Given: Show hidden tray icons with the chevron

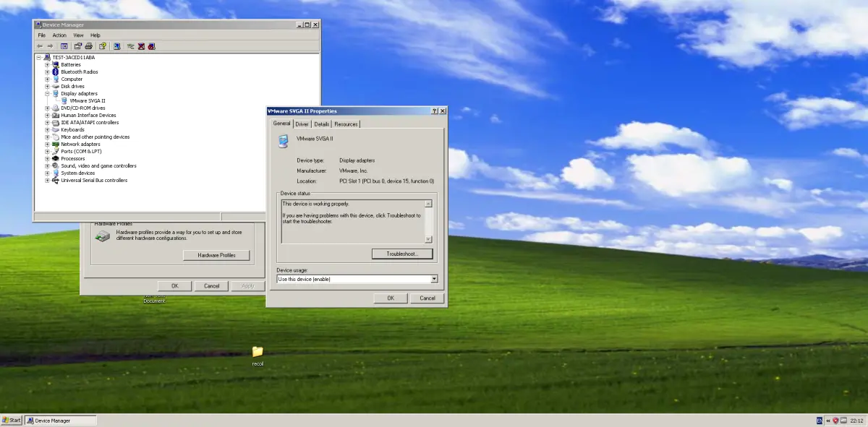Looking at the screenshot, I should point(827,420).
